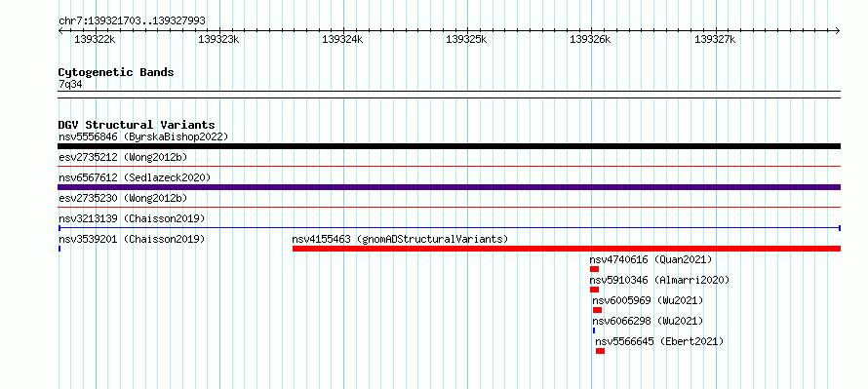Select the red nsv5910346 variant block
Image resolution: width=868 pixels, height=389 pixels.
[x=594, y=290]
